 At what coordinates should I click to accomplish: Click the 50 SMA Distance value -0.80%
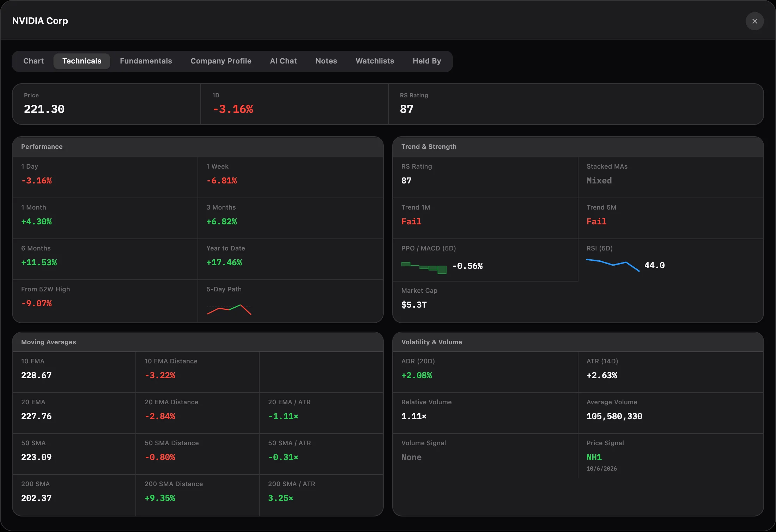click(160, 457)
